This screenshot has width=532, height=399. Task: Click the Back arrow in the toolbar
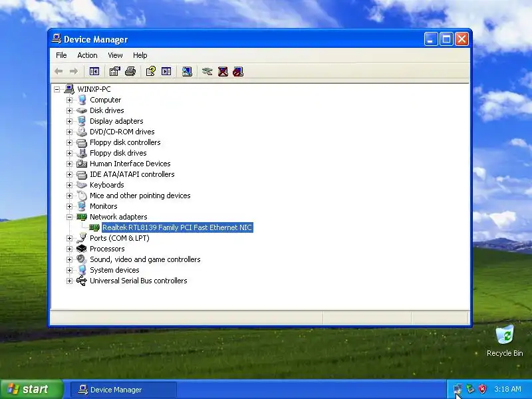(59, 71)
